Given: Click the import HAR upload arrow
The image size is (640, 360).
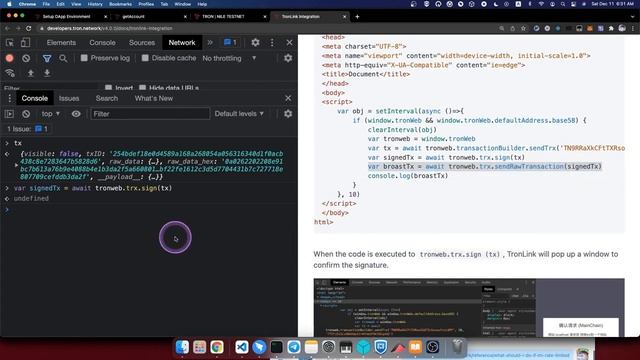Looking at the screenshot, I should click(x=31, y=73).
